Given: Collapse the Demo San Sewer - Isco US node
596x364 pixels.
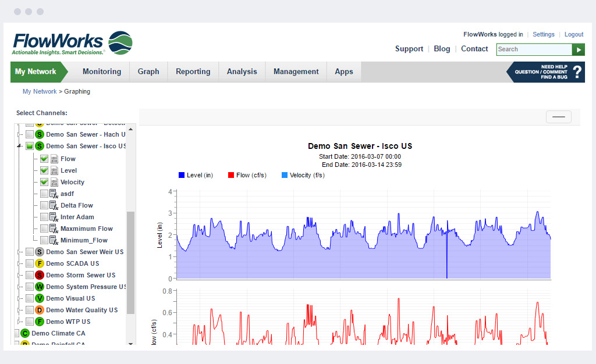Looking at the screenshot, I should (x=19, y=147).
